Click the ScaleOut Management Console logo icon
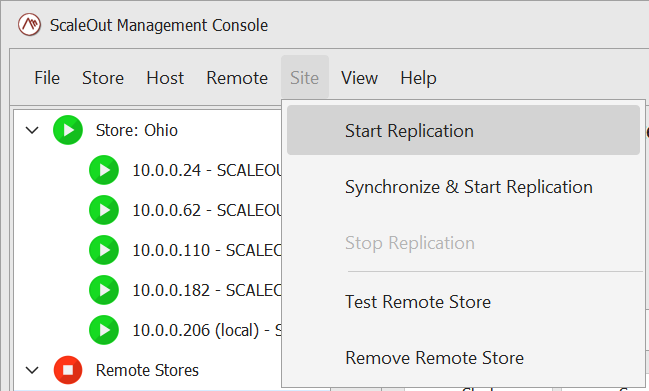This screenshot has height=391, width=649. point(29,25)
